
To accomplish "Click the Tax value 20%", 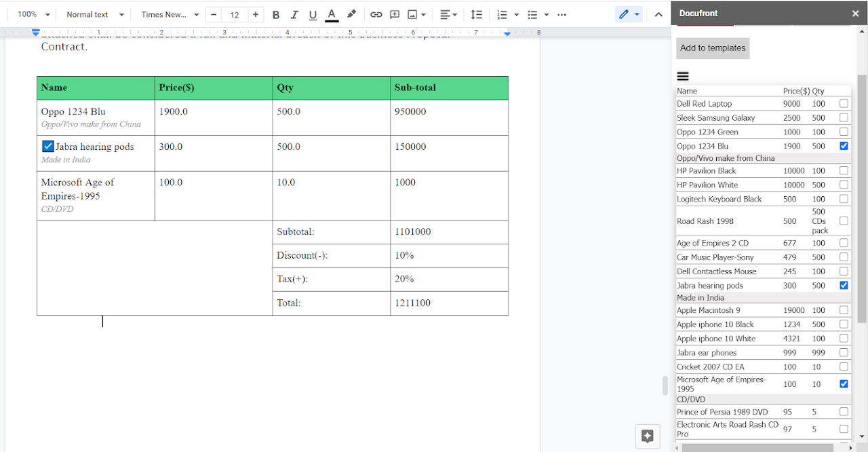I will coord(404,280).
